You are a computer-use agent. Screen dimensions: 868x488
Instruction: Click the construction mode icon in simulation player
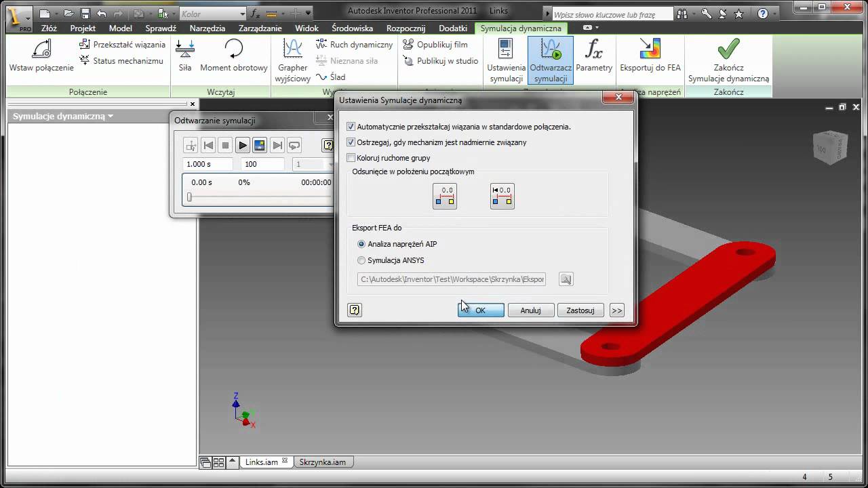191,145
